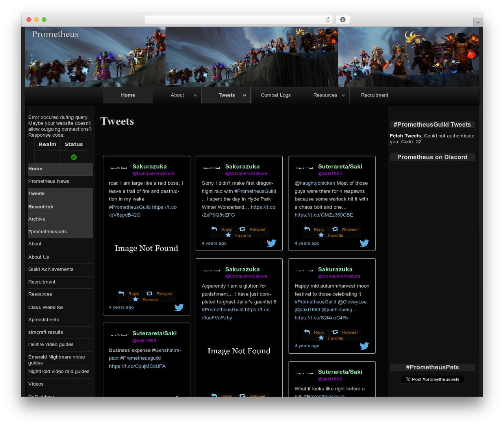Image resolution: width=504 pixels, height=427 pixels.
Task: Click Twitter bird on the '@haughtychicken' tweet
Action: [x=365, y=243]
